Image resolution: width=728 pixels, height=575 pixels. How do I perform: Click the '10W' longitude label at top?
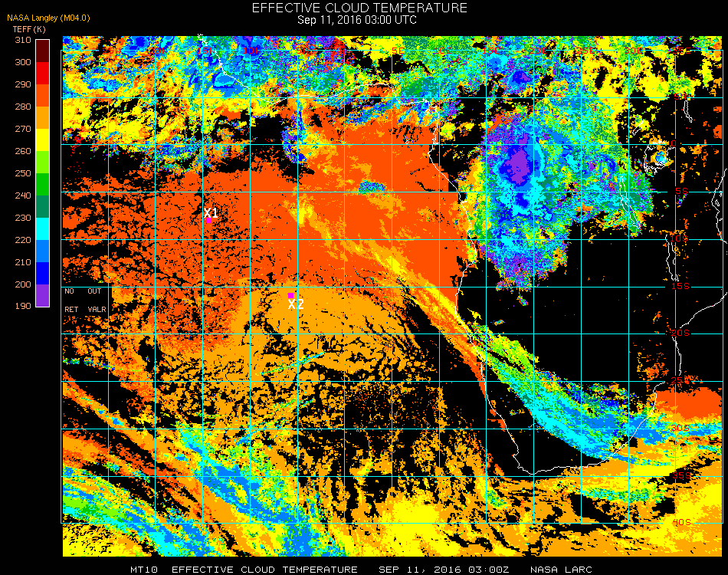[x=252, y=51]
